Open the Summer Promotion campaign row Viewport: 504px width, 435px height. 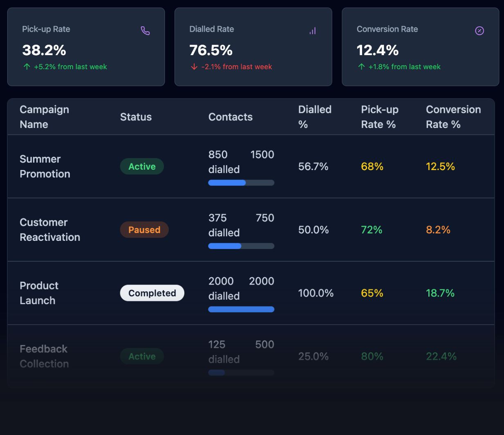tap(45, 166)
